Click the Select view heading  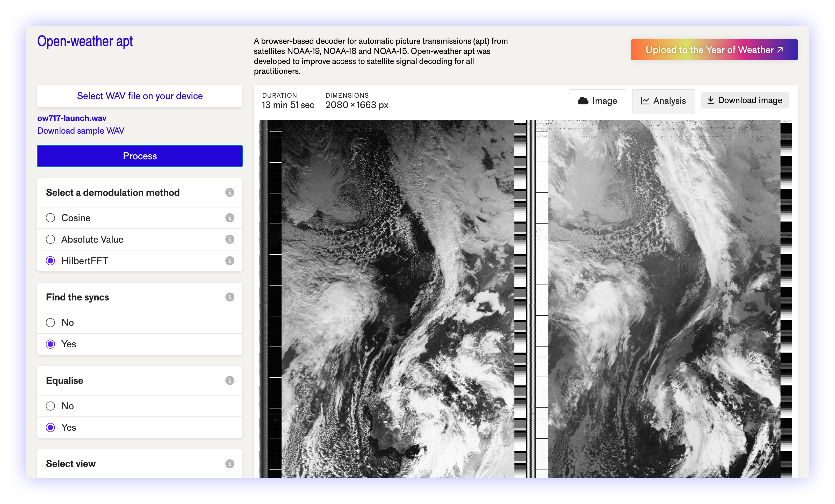pos(71,464)
